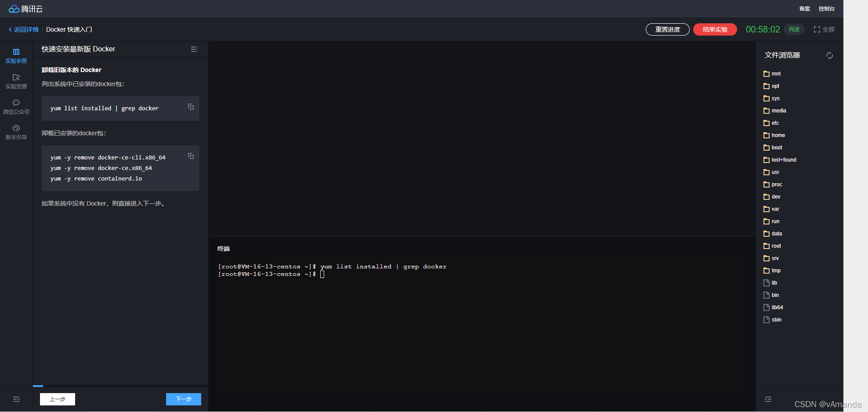Focus the terminal prompt cursor
Image resolution: width=868 pixels, height=412 pixels.
[322, 274]
